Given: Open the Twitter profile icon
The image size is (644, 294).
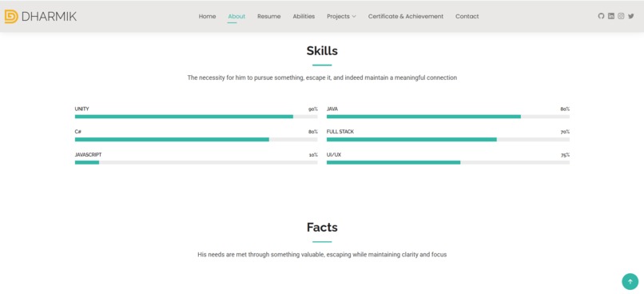Looking at the screenshot, I should tap(631, 16).
